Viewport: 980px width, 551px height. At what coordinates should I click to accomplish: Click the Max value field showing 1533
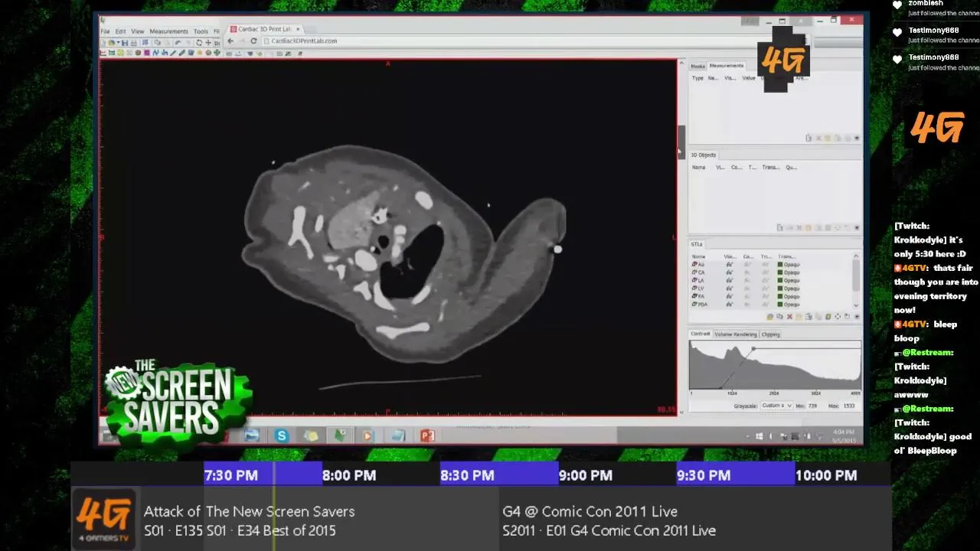(848, 406)
